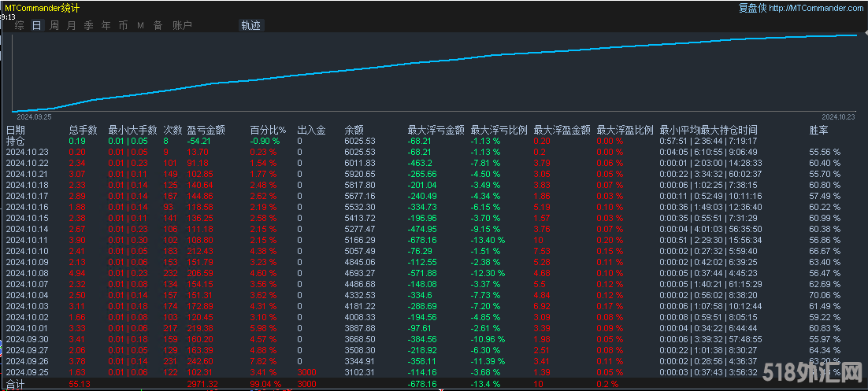Select the 2024.09.25 date row
Viewport: 868px width, 391px height.
(28, 372)
